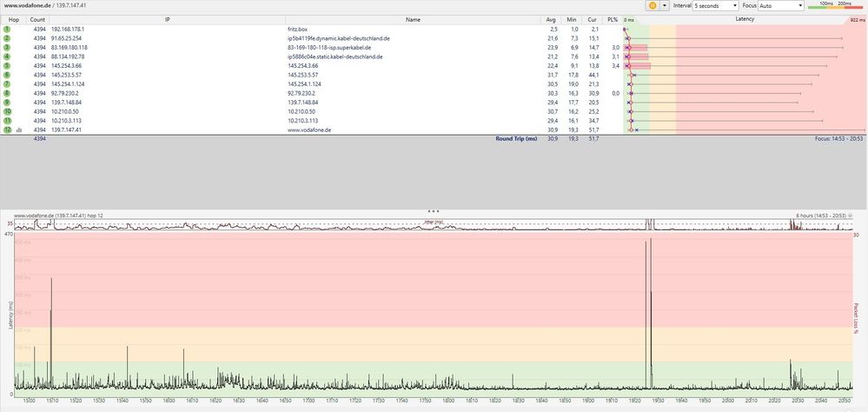Click the name www.vodafone.de in hop 12 row

[x=309, y=130]
